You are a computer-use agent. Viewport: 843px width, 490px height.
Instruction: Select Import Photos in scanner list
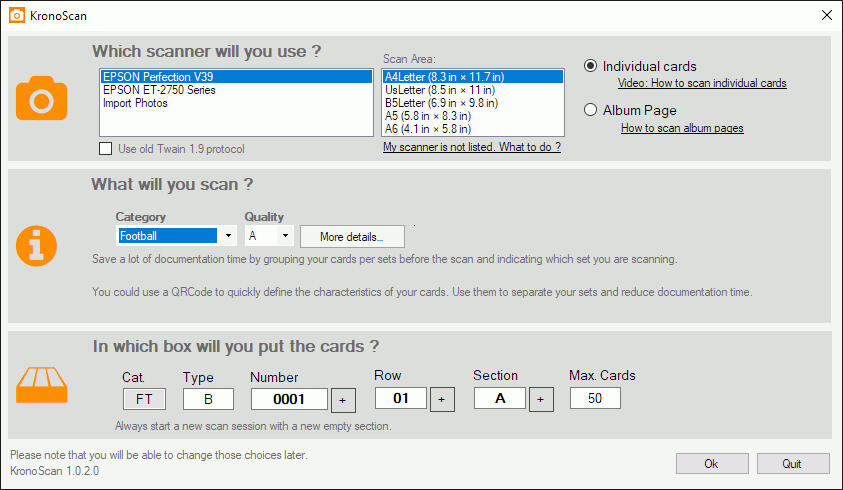136,103
